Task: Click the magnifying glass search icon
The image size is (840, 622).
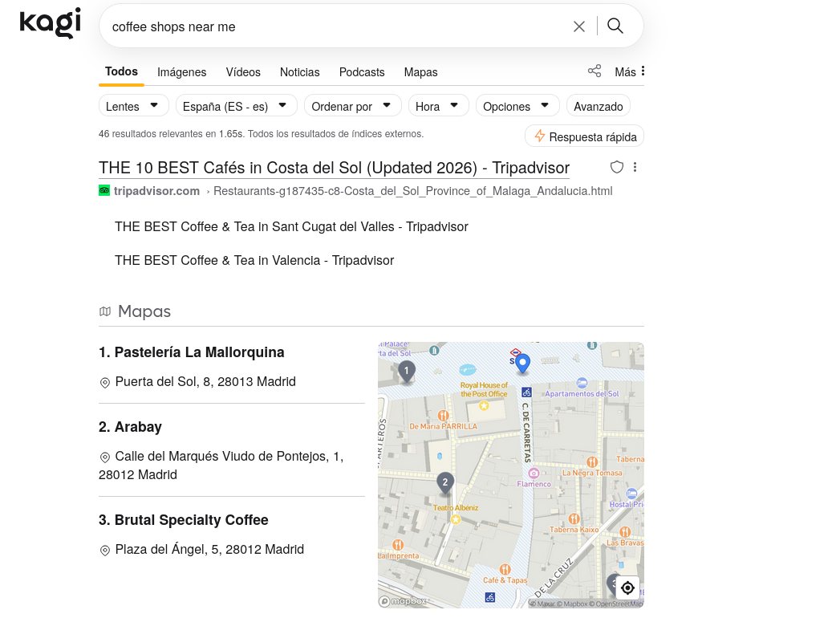Action: tap(615, 26)
